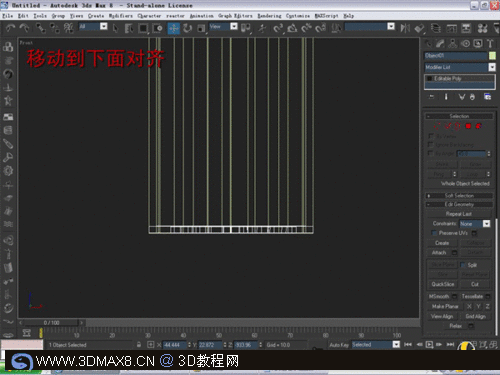Select the Bind to Space Warp tool
The width and height of the screenshot is (500, 375).
pos(69,28)
